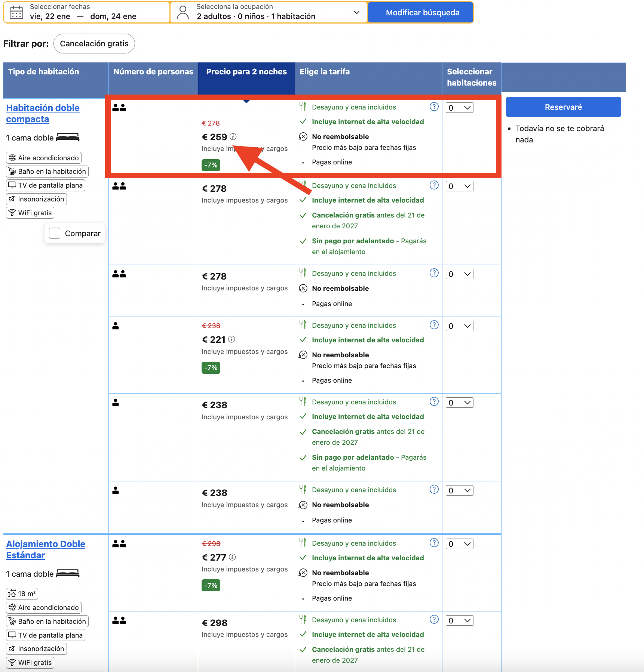Open the room quantity dropdown for the non-refundable € 238 rate
This screenshot has width=644, height=672.
(460, 490)
